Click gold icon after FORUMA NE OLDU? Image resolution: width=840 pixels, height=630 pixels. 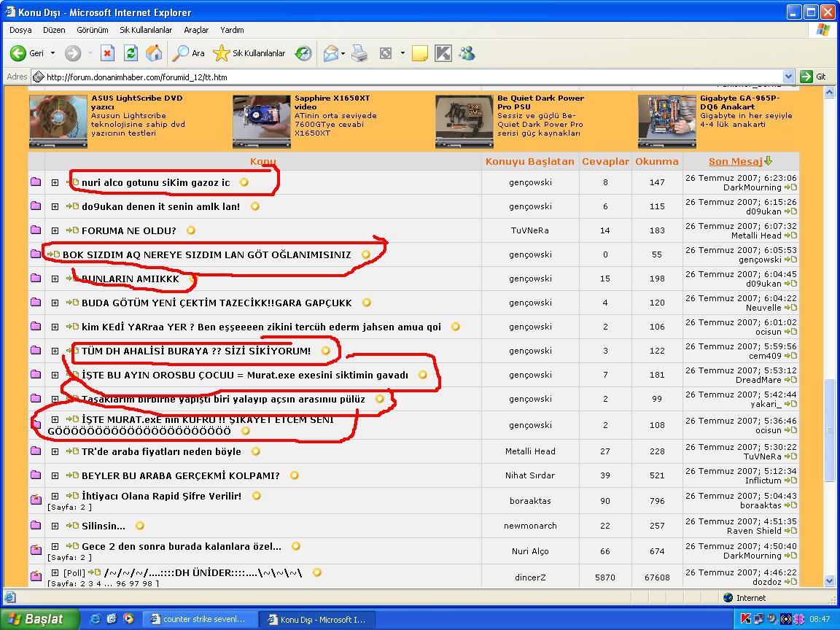pos(191,230)
